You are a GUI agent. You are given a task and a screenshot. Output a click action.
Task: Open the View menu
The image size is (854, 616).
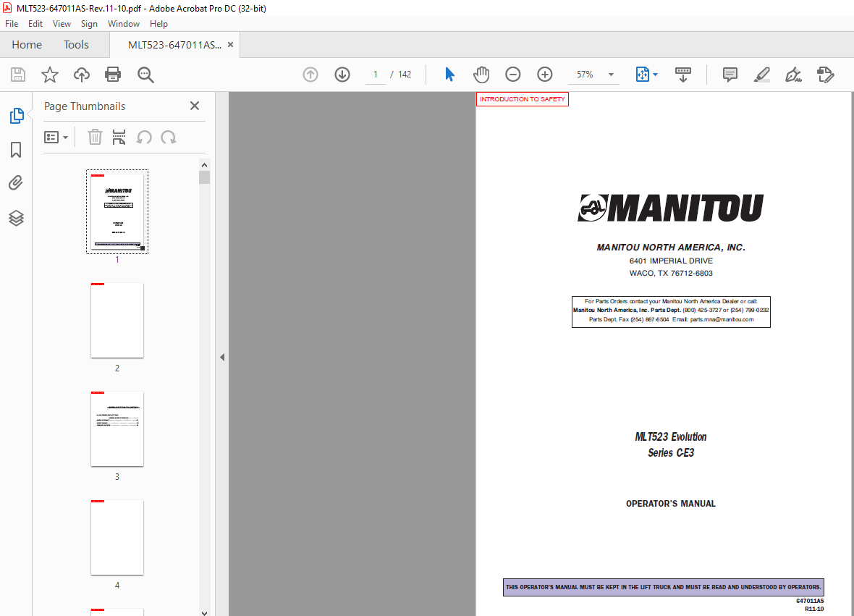tap(62, 23)
